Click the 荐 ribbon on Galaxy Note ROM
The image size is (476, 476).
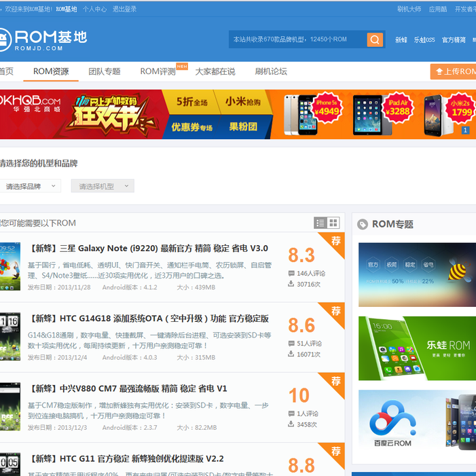pos(334,242)
